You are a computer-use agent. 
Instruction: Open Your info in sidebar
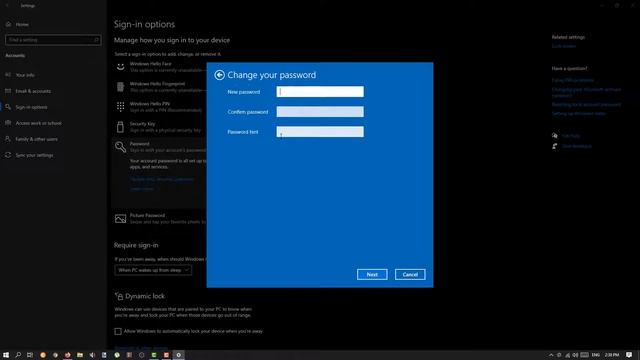tap(25, 75)
